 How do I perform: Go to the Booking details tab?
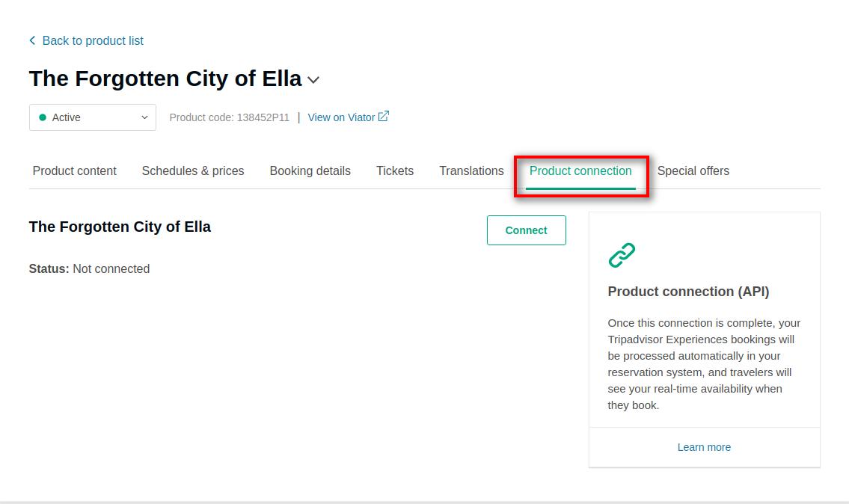310,171
